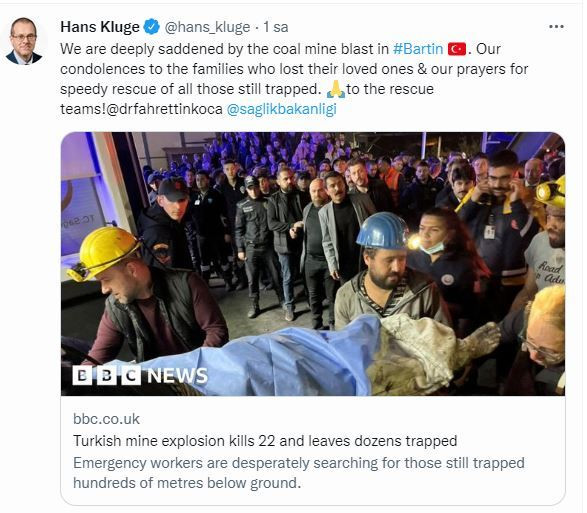This screenshot has height=513, width=587.
Task: Click the blue verified badge
Action: [152, 27]
